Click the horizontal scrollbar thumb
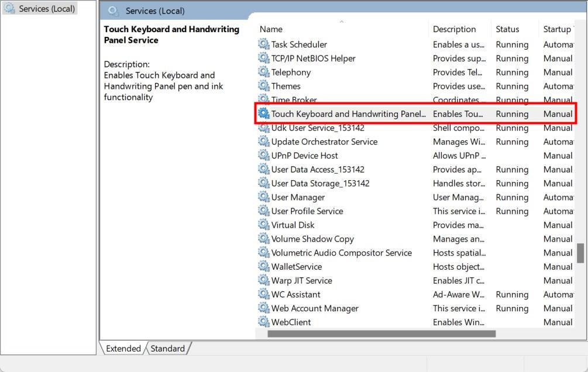Screen dimensions: 588x372 [x=381, y=334]
